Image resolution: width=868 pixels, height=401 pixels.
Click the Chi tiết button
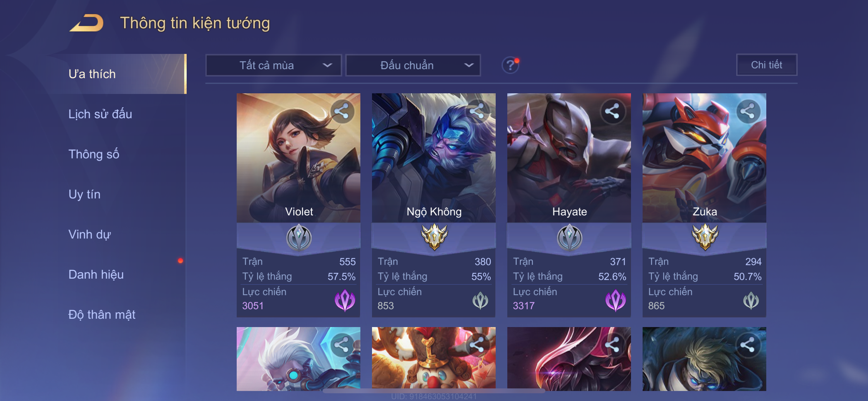coord(766,65)
